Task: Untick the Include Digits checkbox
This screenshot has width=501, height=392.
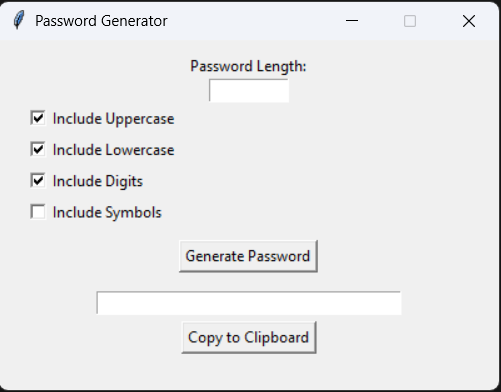Action: (38, 180)
